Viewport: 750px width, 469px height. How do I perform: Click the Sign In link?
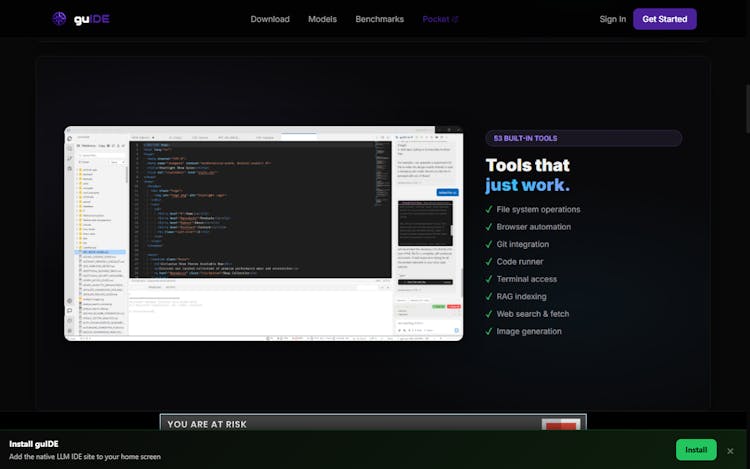point(612,19)
